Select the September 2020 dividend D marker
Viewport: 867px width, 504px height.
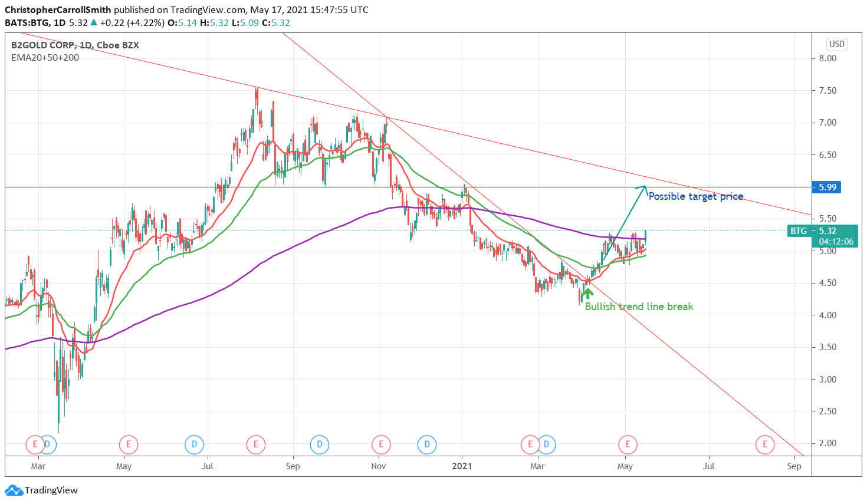pos(319,444)
